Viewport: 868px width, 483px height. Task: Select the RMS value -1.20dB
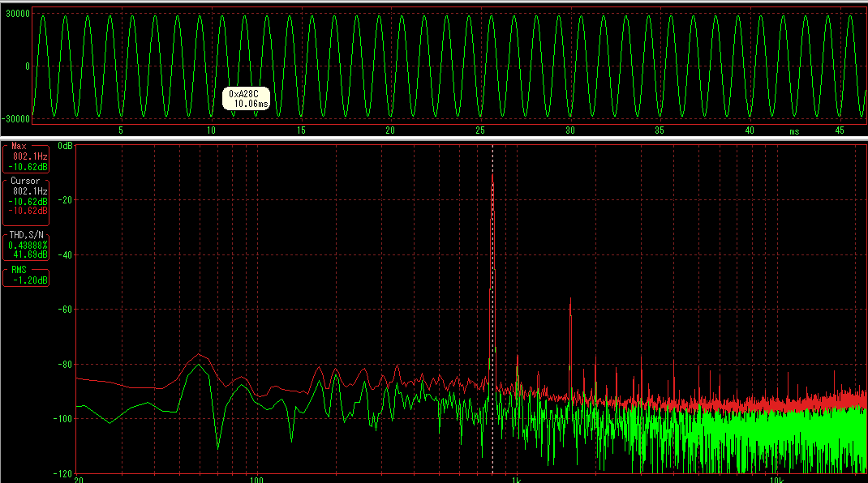click(x=30, y=280)
